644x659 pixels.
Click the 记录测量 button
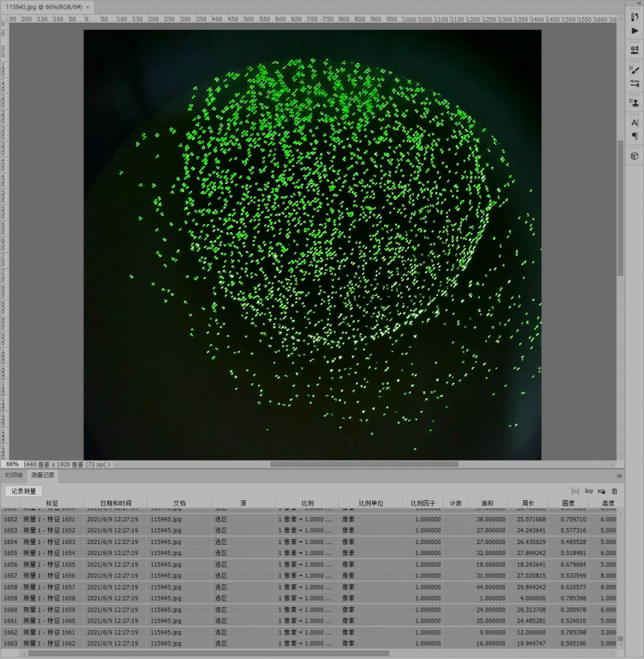point(23,491)
